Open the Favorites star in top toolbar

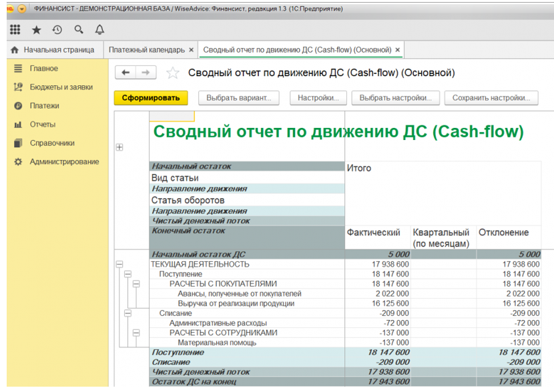[x=37, y=30]
